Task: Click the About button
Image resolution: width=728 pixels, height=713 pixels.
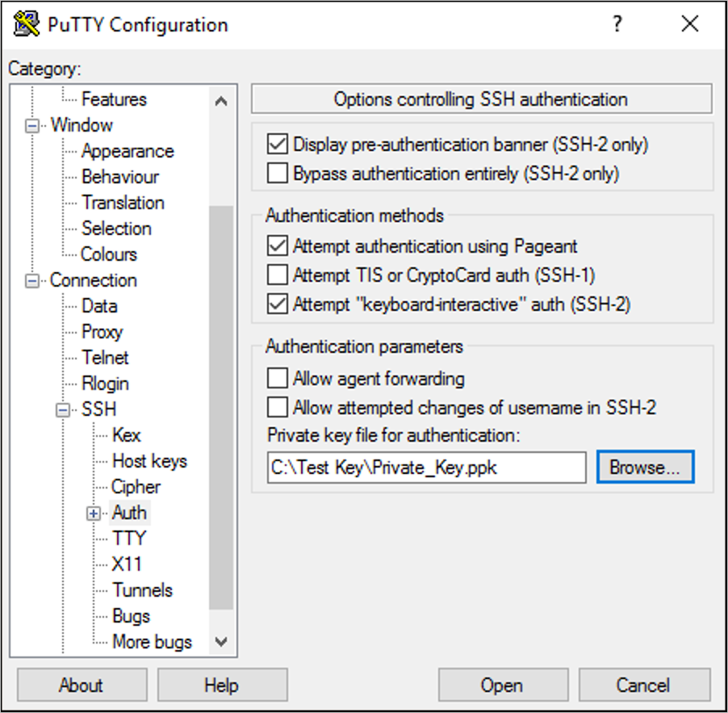Action: [x=81, y=685]
